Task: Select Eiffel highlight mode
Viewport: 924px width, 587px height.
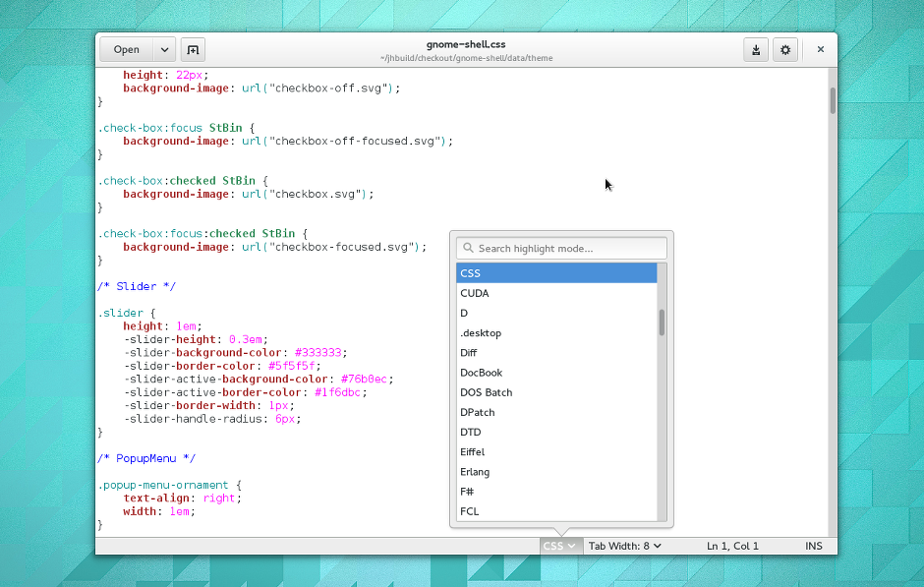Action: tap(556, 452)
